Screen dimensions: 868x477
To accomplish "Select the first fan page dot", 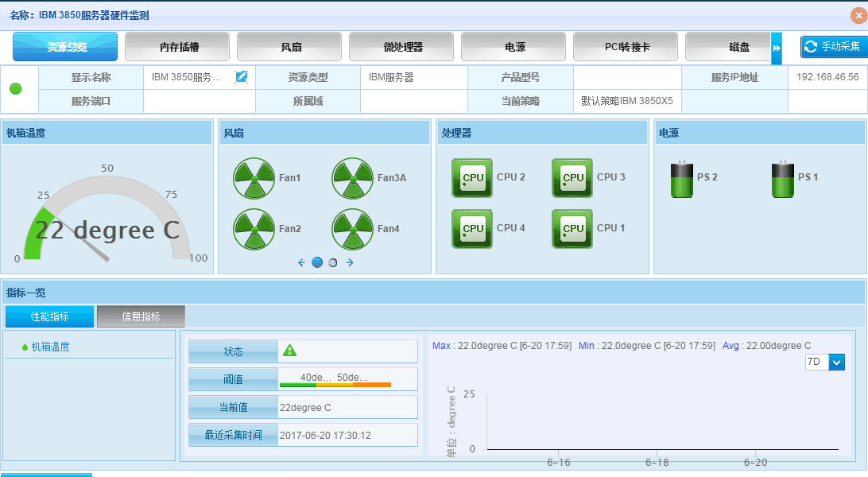I will coord(317,262).
